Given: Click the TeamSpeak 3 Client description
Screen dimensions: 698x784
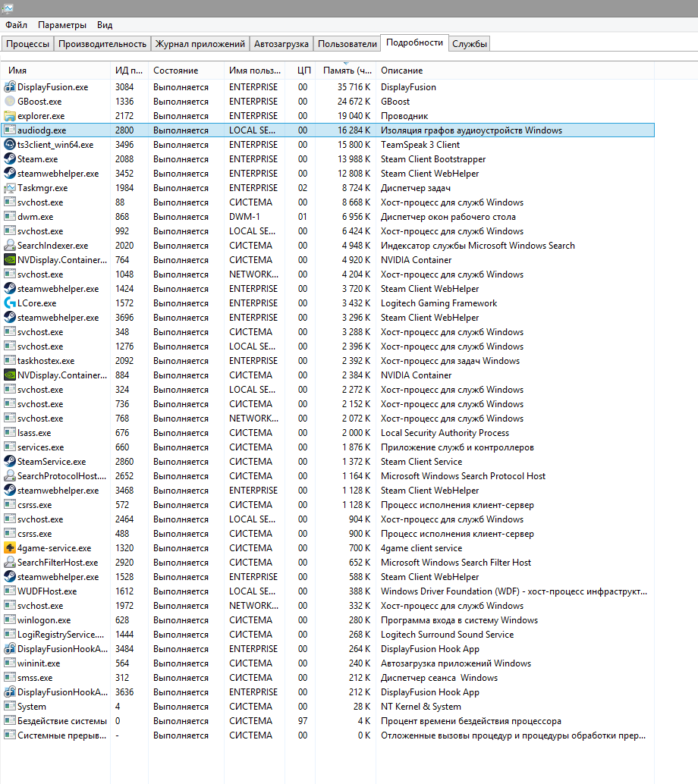Looking at the screenshot, I should pyautogui.click(x=420, y=145).
